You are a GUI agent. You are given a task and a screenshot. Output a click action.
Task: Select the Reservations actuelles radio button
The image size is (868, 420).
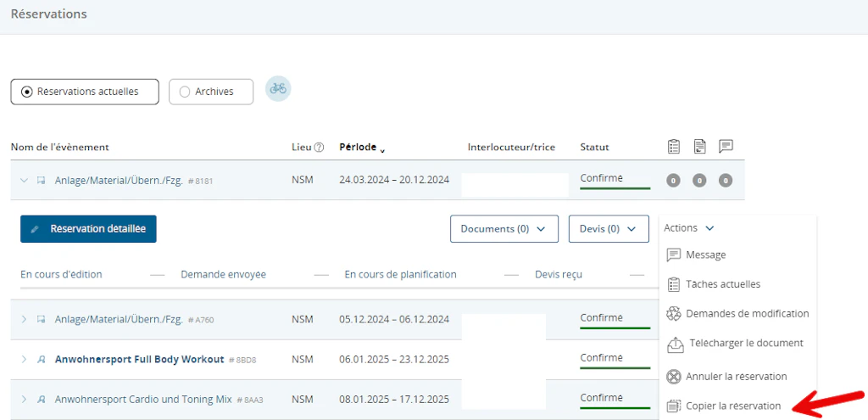(27, 92)
